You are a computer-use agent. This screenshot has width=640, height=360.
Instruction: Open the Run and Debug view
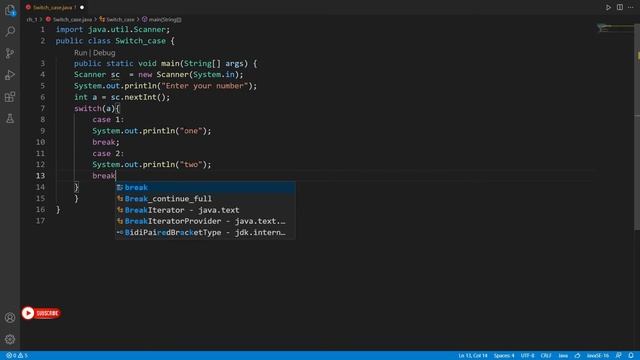tap(10, 75)
